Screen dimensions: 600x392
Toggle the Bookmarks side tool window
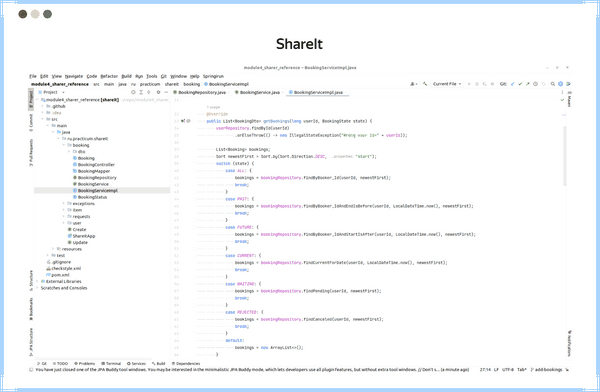tap(31, 309)
